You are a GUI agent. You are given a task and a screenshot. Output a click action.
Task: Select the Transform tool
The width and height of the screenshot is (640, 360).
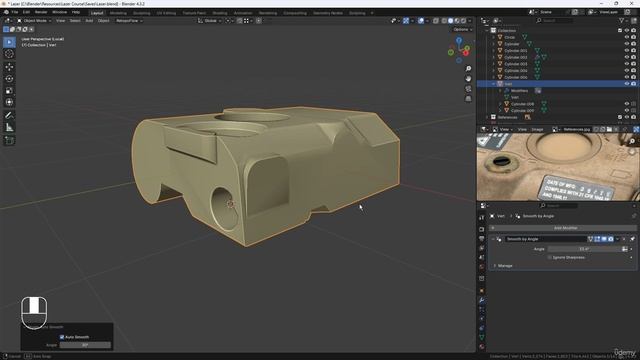coord(9,102)
